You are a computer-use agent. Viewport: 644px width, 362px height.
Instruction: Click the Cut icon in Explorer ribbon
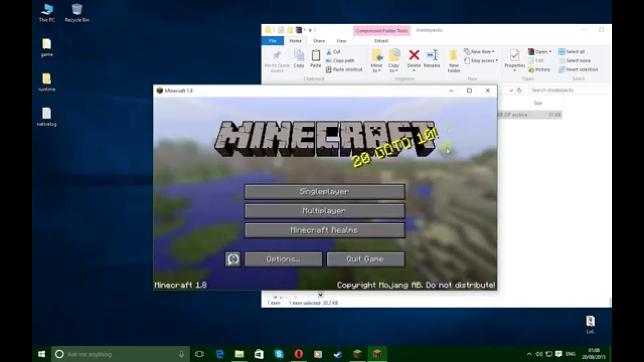[333, 52]
